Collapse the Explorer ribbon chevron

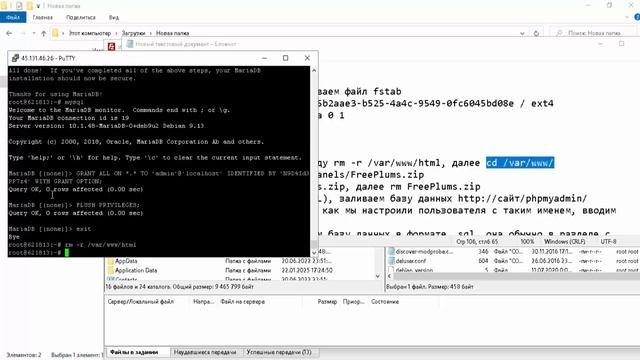point(627,17)
